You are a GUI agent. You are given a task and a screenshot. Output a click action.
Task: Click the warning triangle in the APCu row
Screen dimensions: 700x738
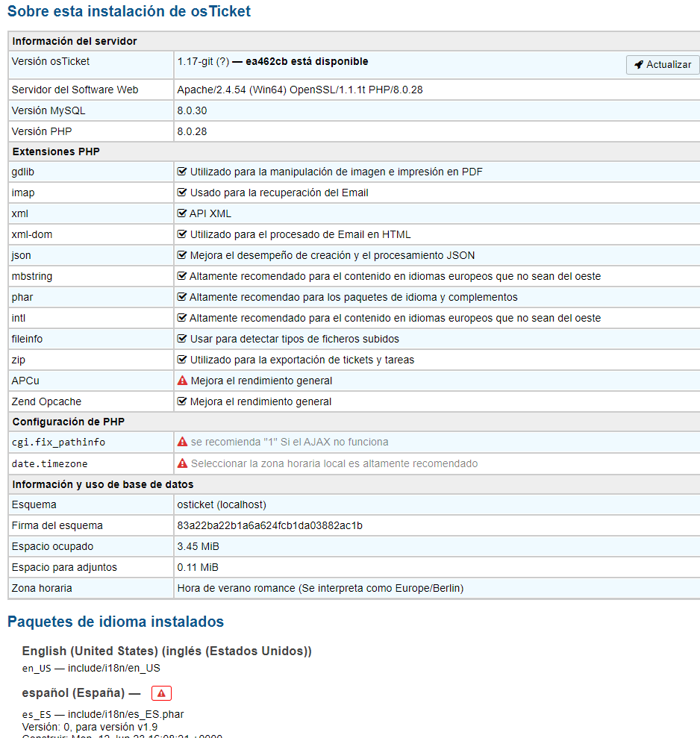click(x=182, y=381)
